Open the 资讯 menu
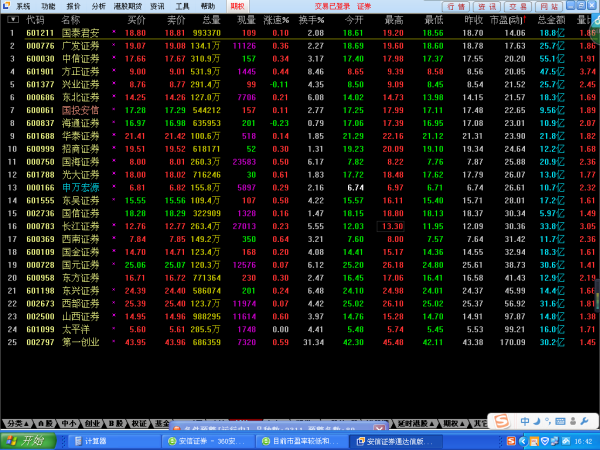Image resolution: width=600 pixels, height=450 pixels. [157, 6]
